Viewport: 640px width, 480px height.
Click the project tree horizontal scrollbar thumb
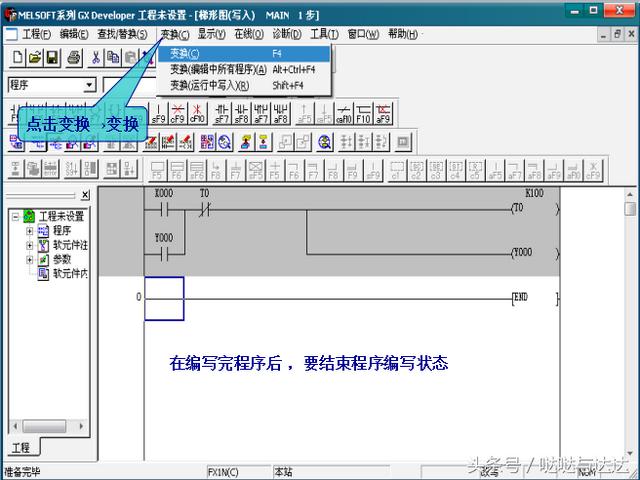point(44,426)
